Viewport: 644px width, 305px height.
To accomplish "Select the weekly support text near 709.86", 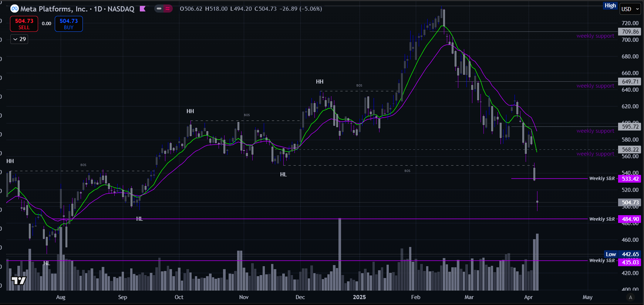I will [595, 36].
